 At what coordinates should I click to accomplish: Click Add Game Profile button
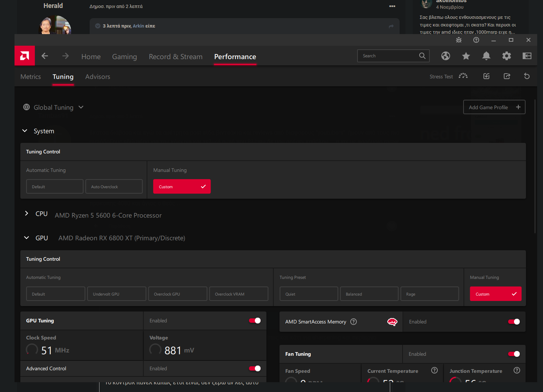tap(494, 107)
